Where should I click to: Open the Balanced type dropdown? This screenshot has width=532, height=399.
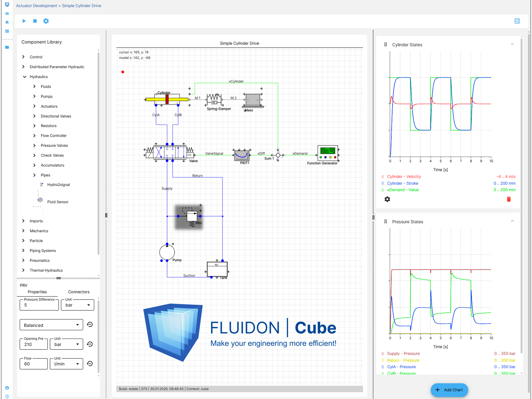51,325
